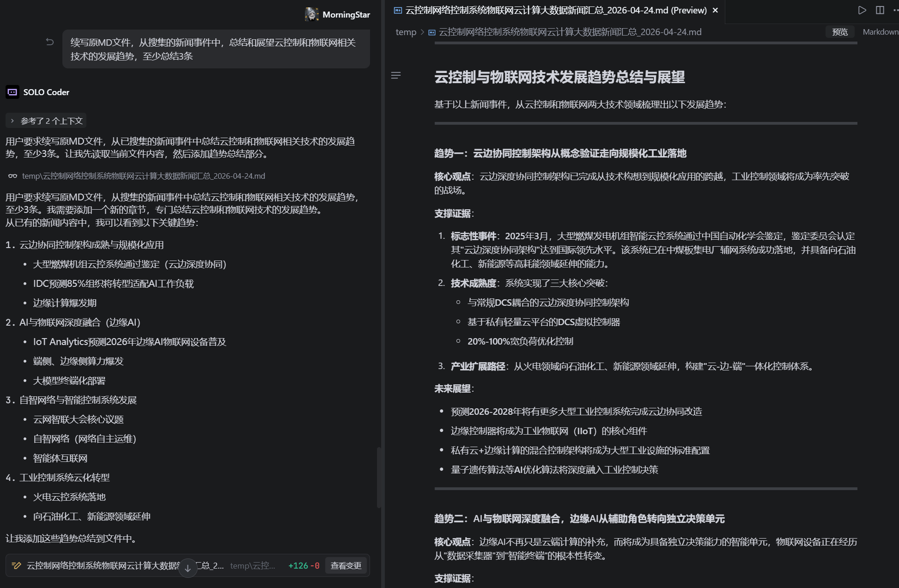Click the MorningStar user avatar
899x588 pixels.
312,14
